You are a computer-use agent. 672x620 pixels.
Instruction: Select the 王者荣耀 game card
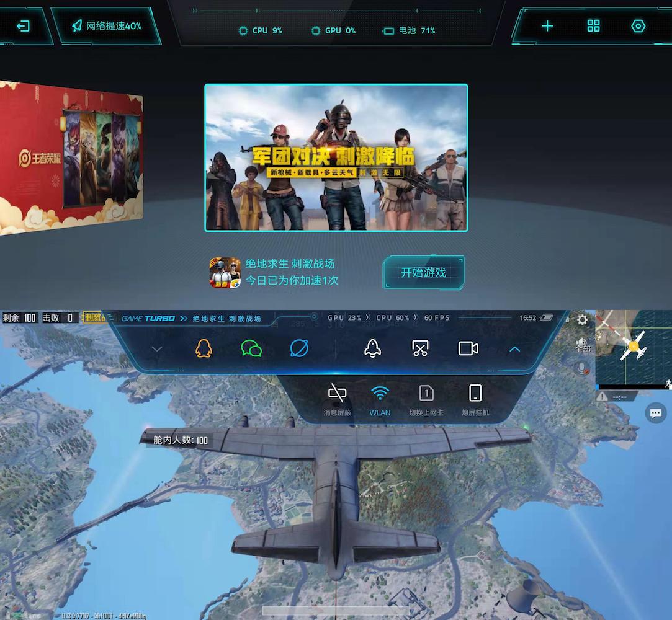click(x=71, y=157)
